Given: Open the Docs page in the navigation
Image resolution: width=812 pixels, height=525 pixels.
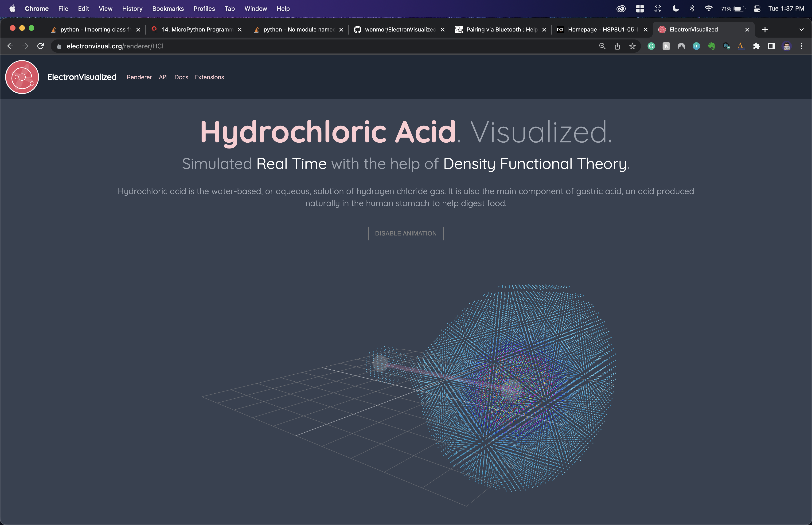Looking at the screenshot, I should 181,77.
